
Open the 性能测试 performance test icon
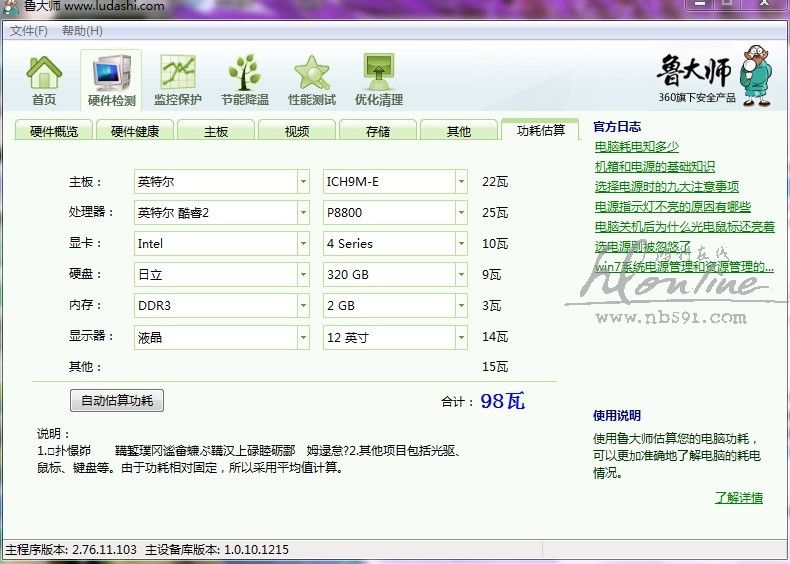point(312,78)
